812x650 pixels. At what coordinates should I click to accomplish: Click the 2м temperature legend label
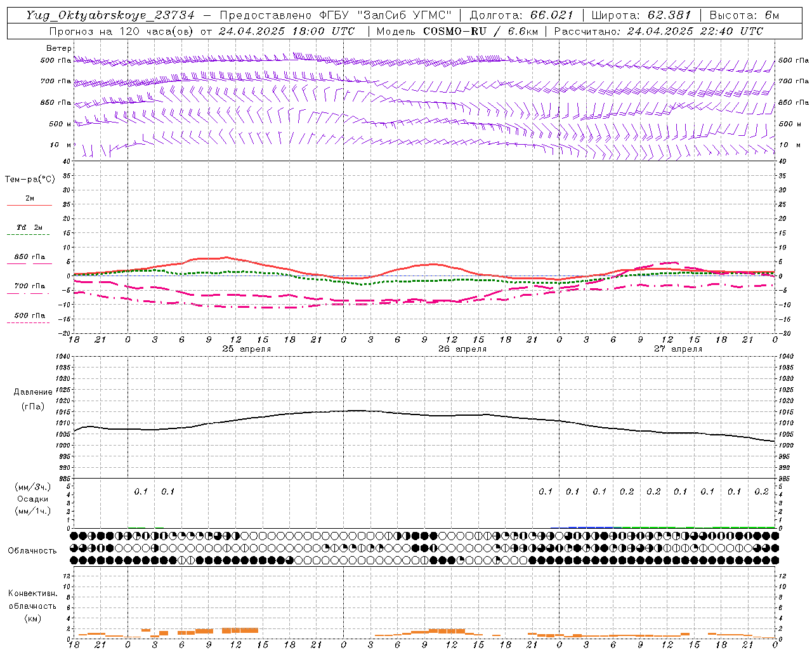tap(30, 198)
